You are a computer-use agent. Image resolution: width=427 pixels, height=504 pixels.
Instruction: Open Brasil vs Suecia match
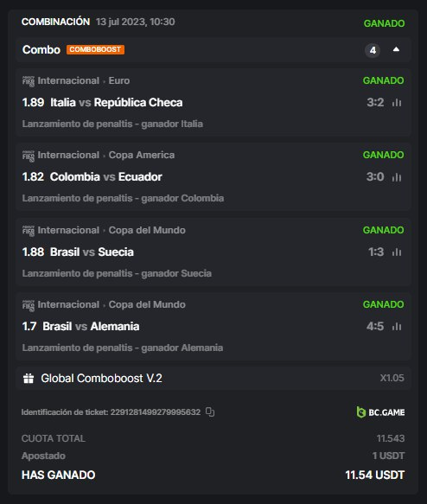tap(92, 252)
